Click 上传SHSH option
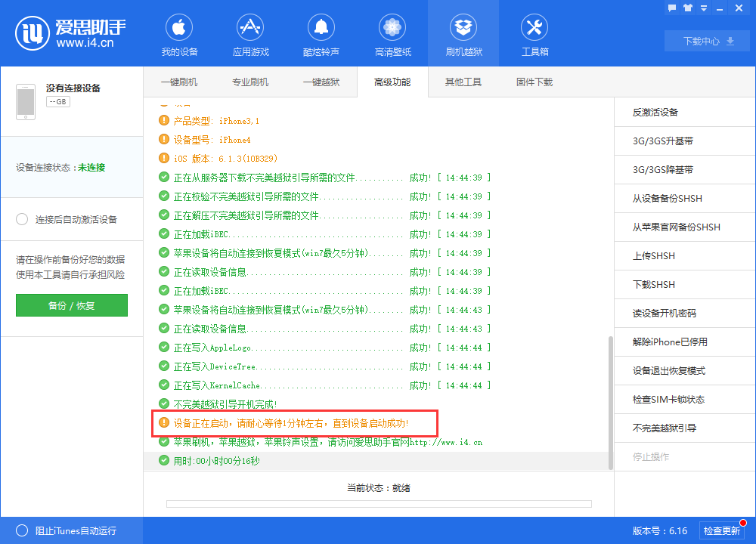The image size is (756, 544). pyautogui.click(x=685, y=255)
